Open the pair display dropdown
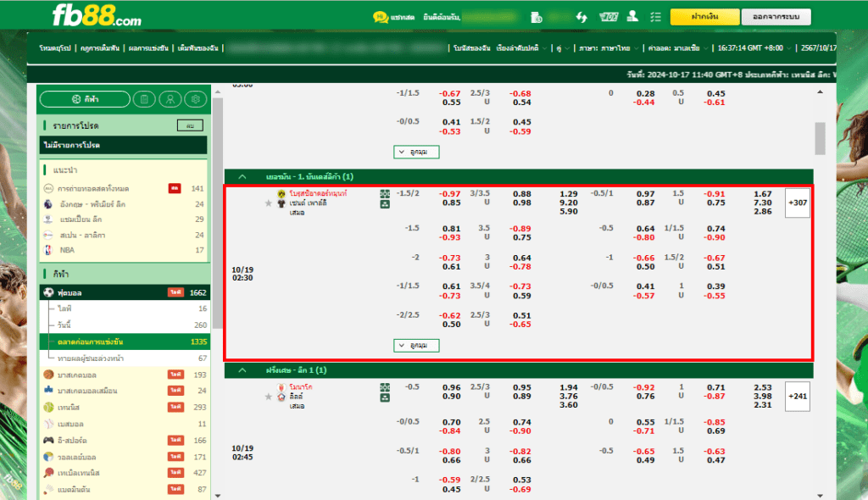The height and width of the screenshot is (500, 868). pos(563,48)
